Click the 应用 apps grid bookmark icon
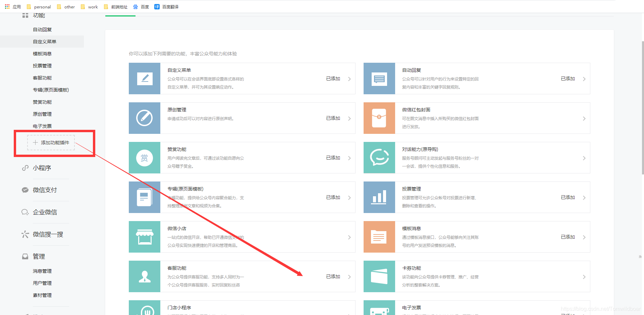 point(7,7)
